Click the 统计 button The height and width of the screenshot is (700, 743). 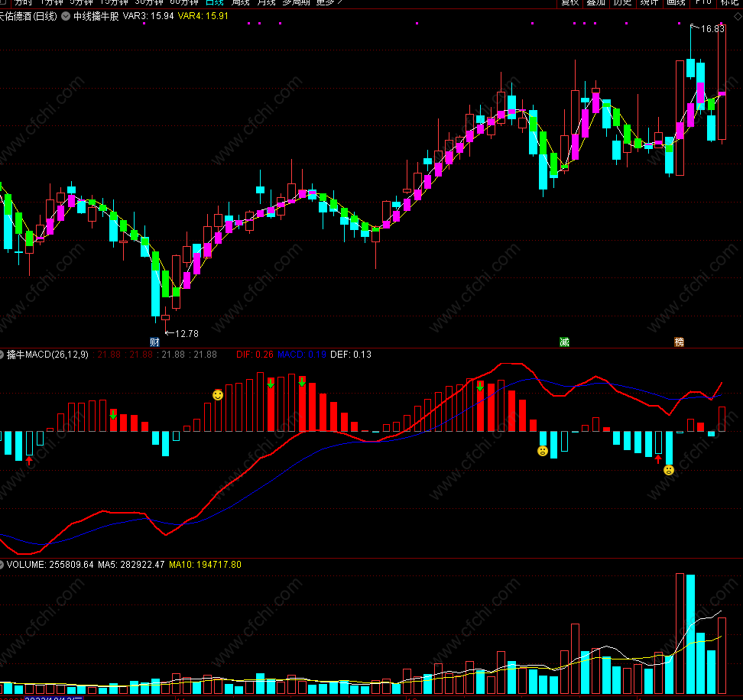click(x=649, y=2)
